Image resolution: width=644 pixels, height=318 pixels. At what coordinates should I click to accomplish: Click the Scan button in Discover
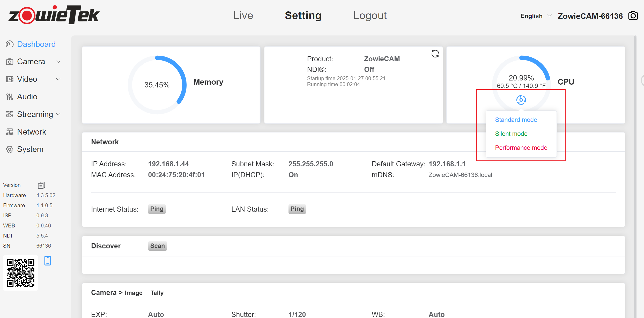point(157,246)
